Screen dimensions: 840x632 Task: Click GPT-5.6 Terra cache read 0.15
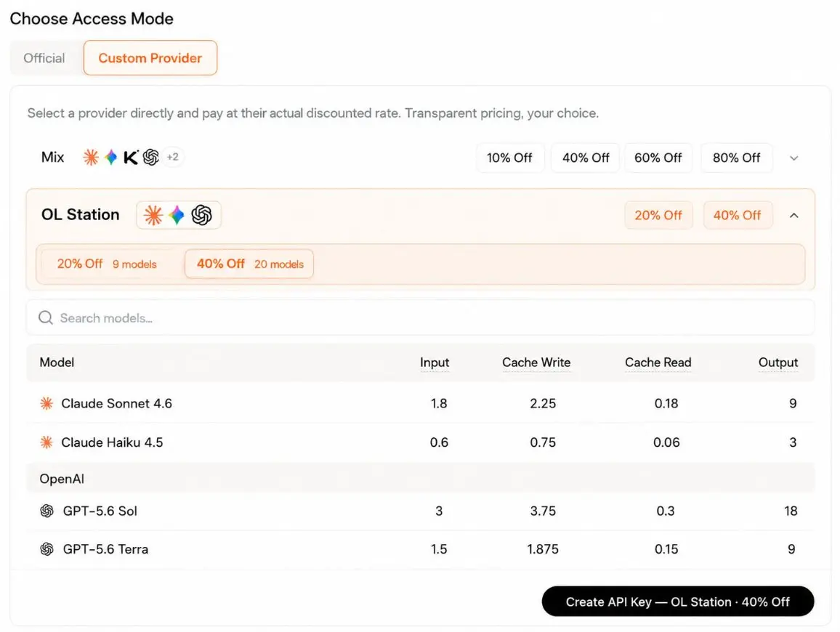pyautogui.click(x=666, y=549)
